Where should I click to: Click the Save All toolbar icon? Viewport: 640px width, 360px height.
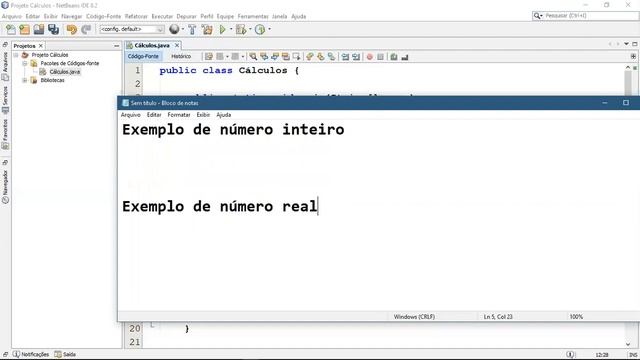pos(53,29)
